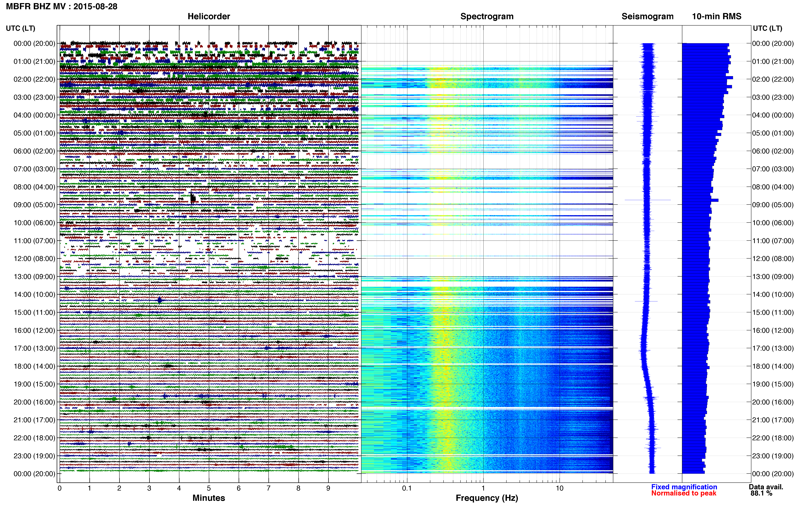Click '05:00 (01:00)' on the right time axis
Viewport: 812px width, 508px height.
[x=773, y=133]
